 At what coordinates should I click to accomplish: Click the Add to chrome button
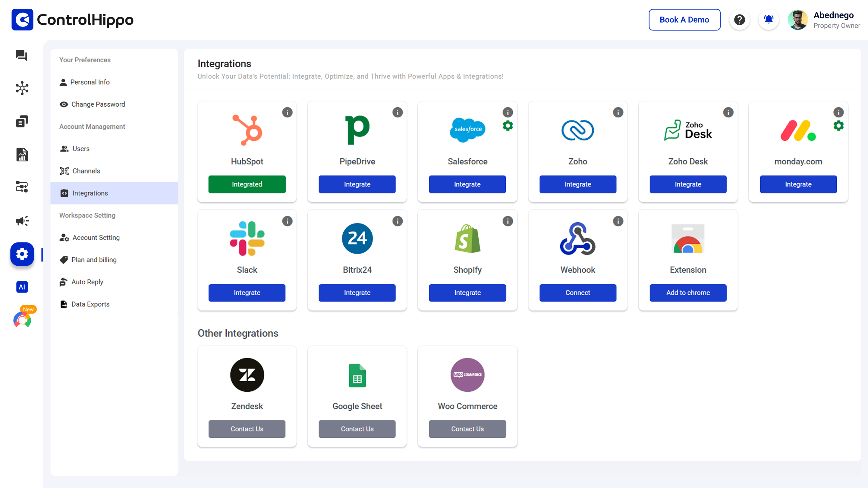(x=688, y=293)
